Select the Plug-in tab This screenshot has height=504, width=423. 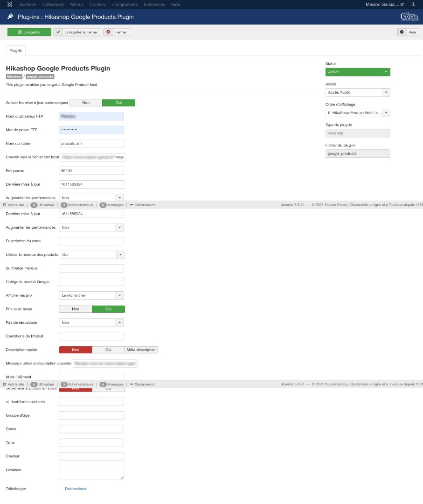16,50
